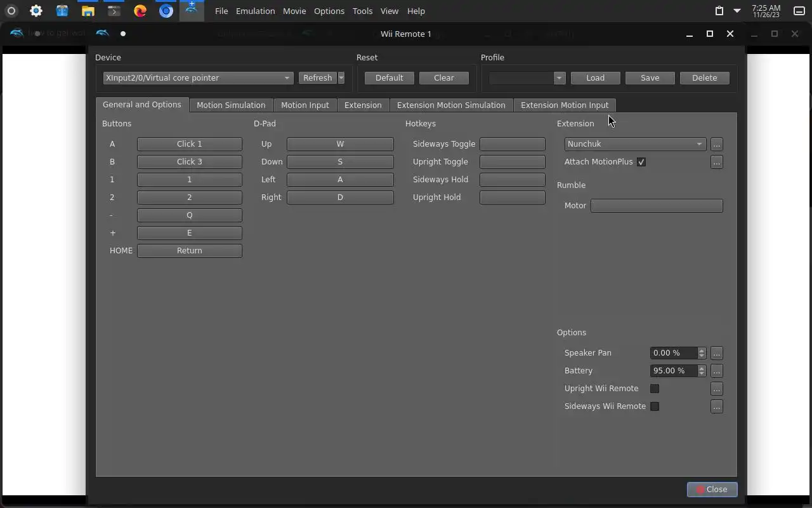Viewport: 812px width, 508px height.
Task: Click the Save profile button
Action: pyautogui.click(x=650, y=78)
